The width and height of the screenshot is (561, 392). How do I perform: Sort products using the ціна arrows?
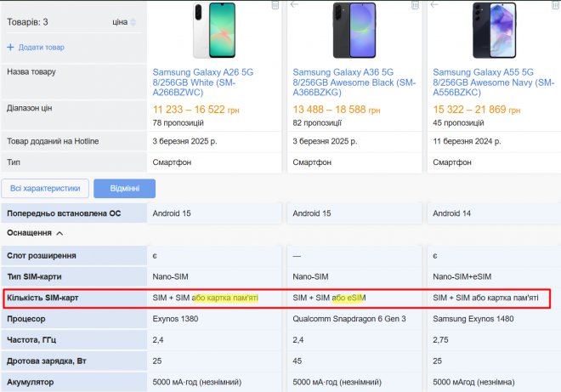click(x=133, y=22)
